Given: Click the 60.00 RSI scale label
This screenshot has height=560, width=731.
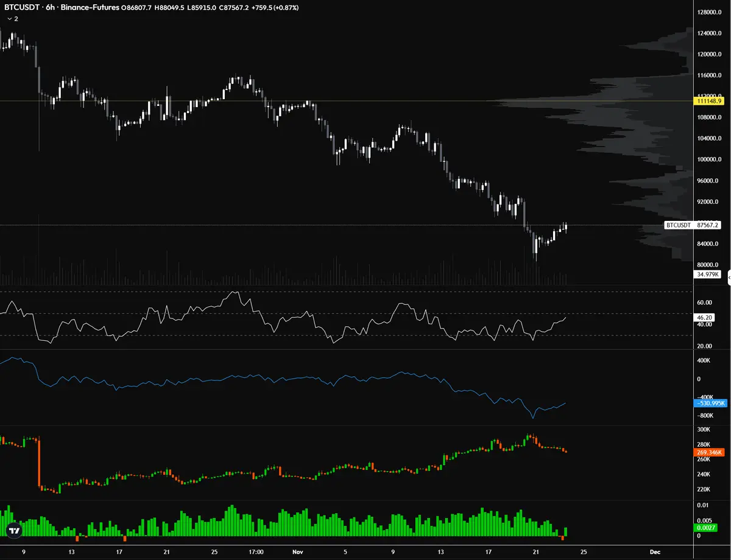Looking at the screenshot, I should [705, 303].
